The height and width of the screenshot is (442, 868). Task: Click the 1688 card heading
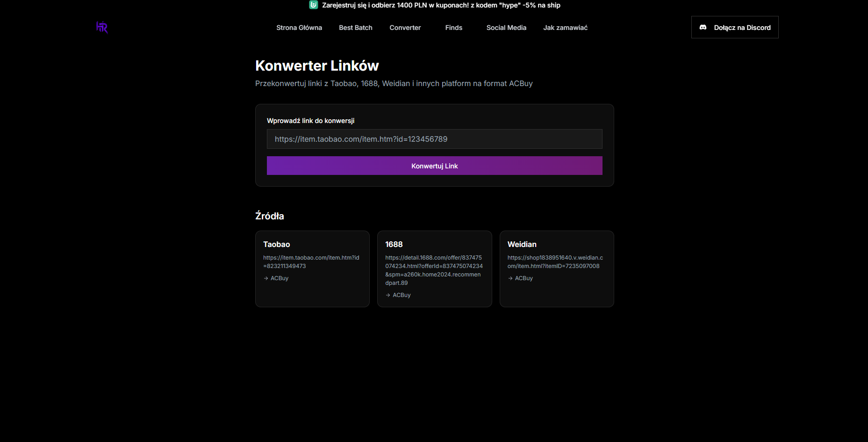[x=394, y=244]
